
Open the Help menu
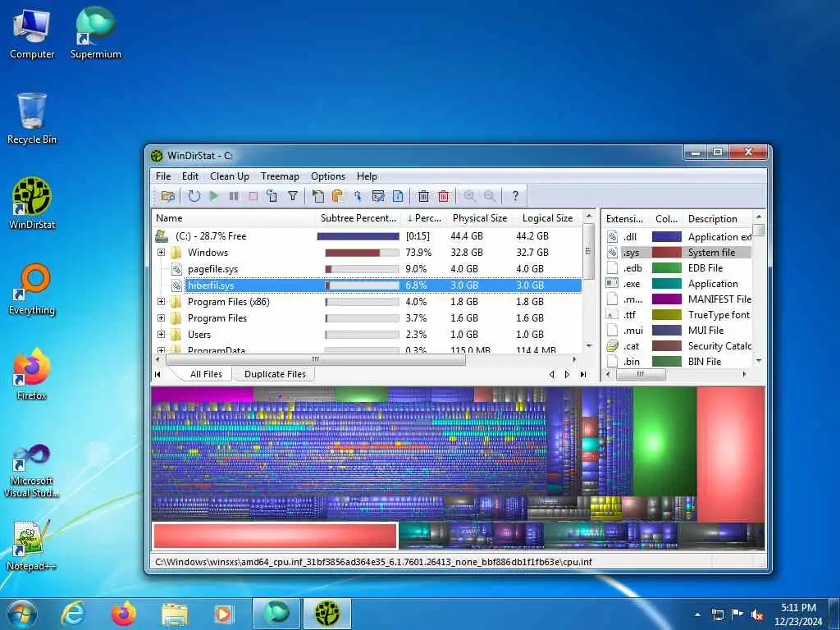(x=367, y=176)
